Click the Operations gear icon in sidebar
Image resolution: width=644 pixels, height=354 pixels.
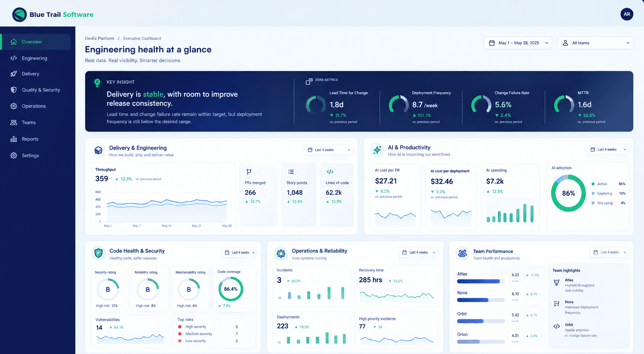(x=13, y=106)
